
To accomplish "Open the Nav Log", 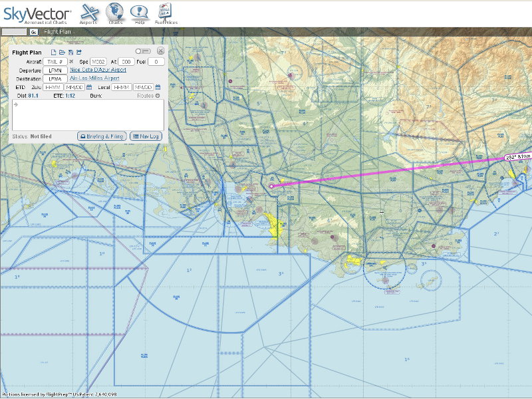I will click(x=146, y=136).
